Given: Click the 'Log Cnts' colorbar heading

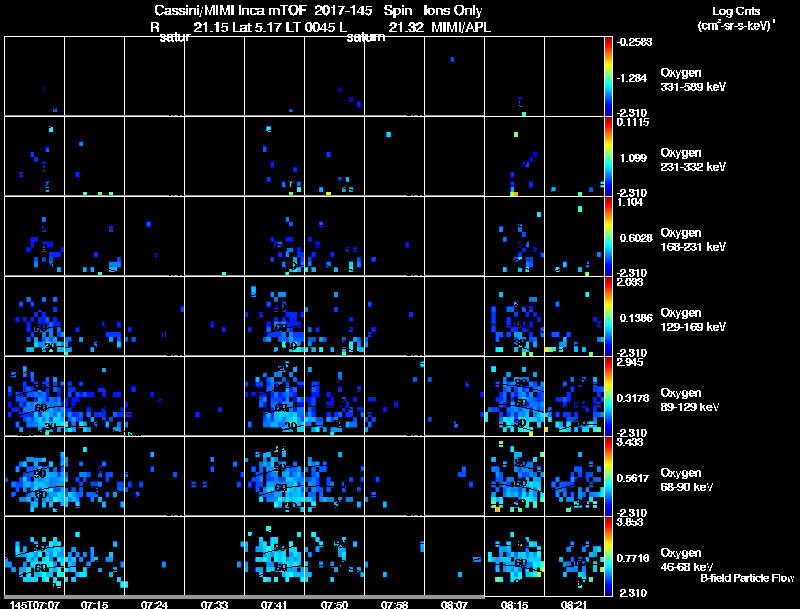Looking at the screenshot, I should click(736, 11).
